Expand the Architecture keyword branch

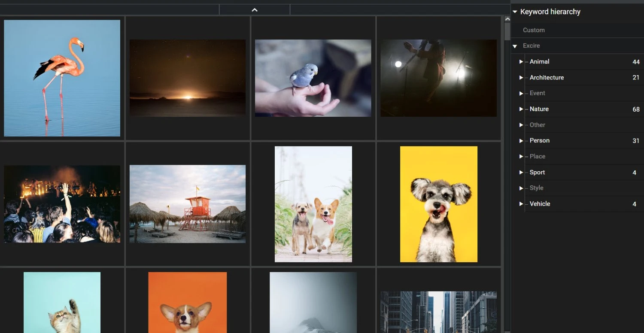tap(521, 77)
